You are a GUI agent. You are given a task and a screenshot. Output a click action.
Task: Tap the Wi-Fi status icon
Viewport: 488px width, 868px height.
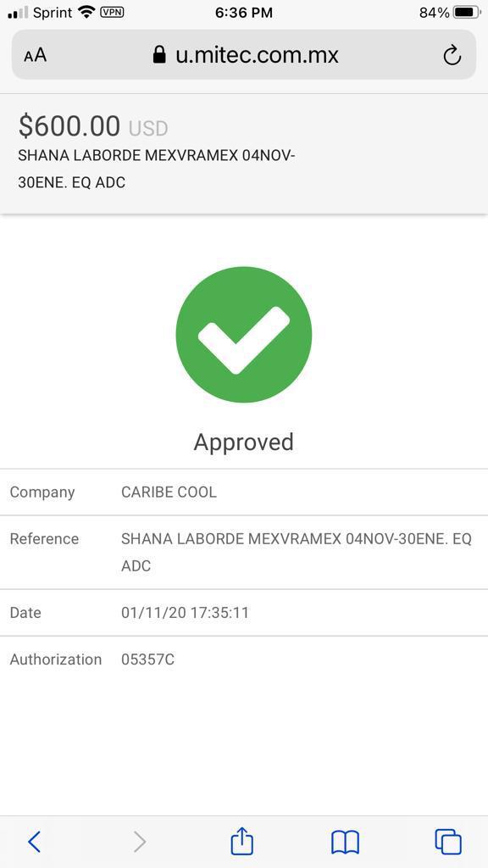pyautogui.click(x=87, y=12)
